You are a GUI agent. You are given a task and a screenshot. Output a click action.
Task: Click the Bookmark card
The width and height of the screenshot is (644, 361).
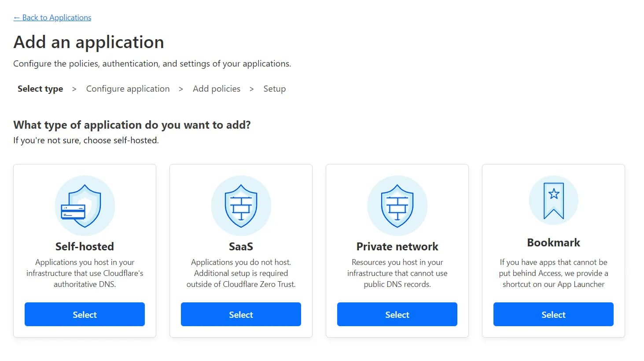click(x=553, y=251)
